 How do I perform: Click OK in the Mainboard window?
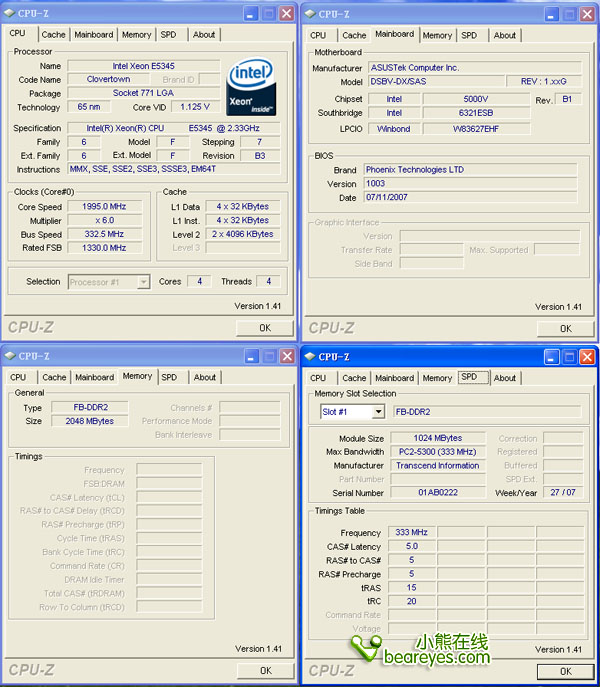click(x=565, y=329)
